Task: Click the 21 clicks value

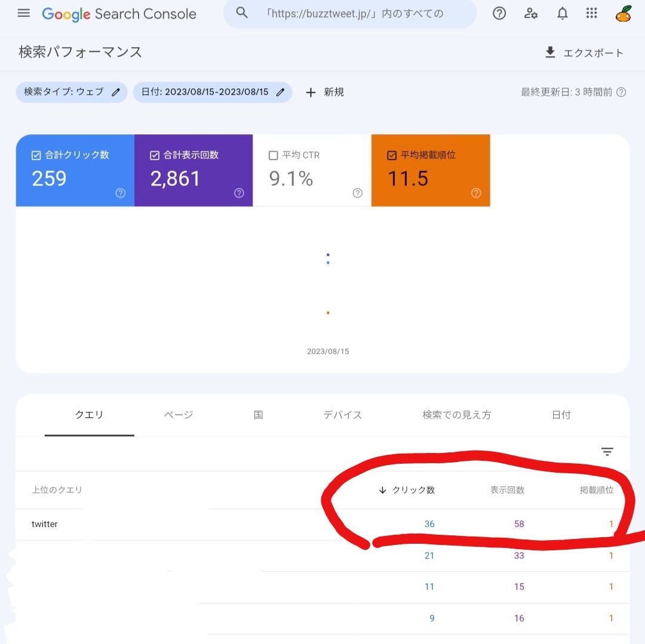Action: click(429, 556)
